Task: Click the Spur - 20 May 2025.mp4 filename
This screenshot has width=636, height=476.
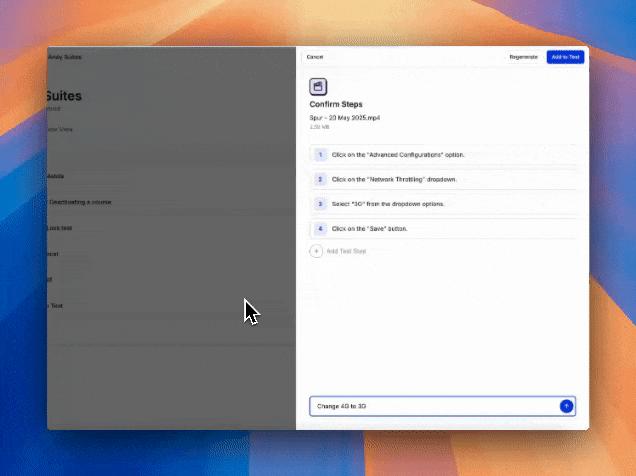Action: (x=345, y=118)
